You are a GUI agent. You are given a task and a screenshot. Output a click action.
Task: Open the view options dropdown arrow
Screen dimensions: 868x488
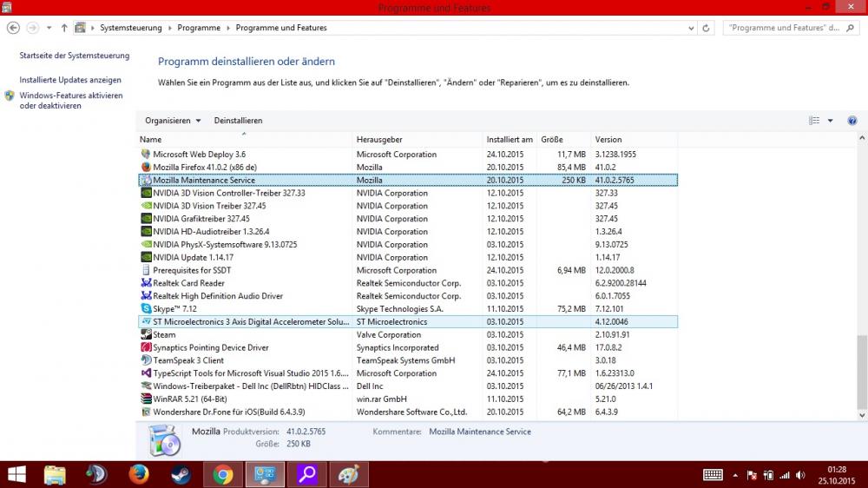pyautogui.click(x=830, y=121)
